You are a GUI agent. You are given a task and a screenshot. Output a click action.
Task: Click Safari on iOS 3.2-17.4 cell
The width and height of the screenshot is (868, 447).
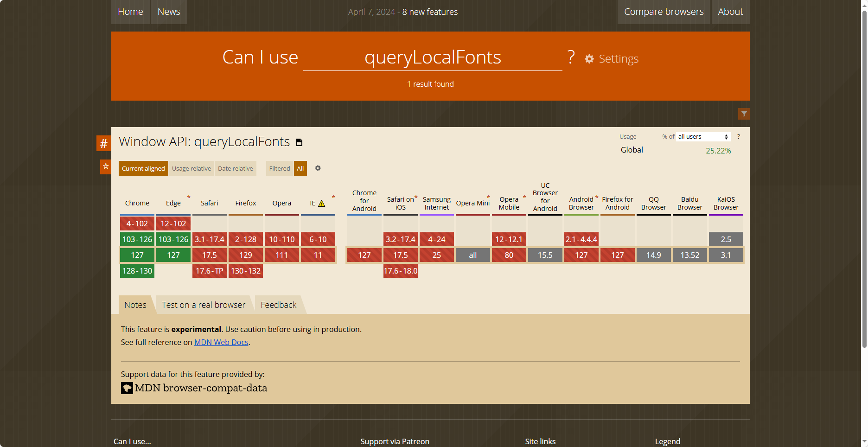tap(401, 239)
